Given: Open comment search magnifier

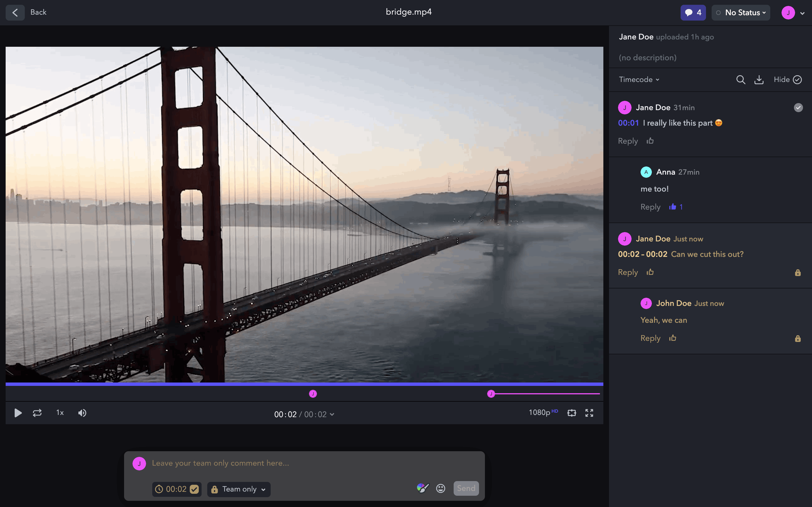Looking at the screenshot, I should click(x=741, y=80).
